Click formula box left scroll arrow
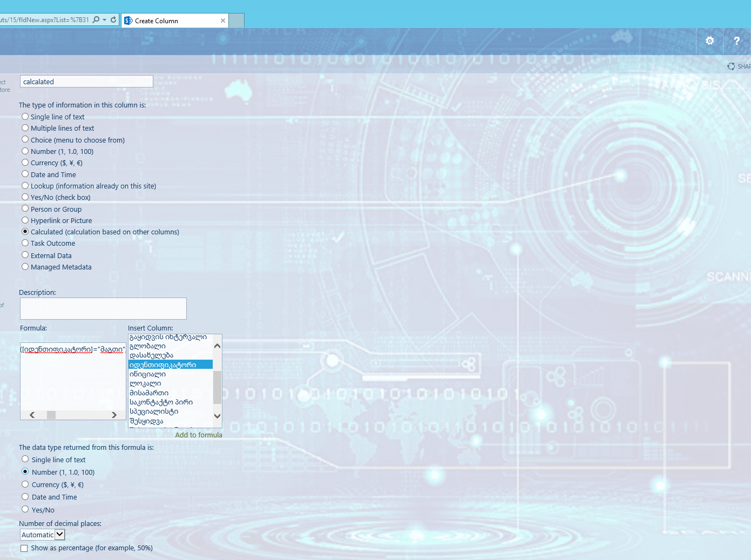This screenshot has height=560, width=751. click(x=32, y=415)
